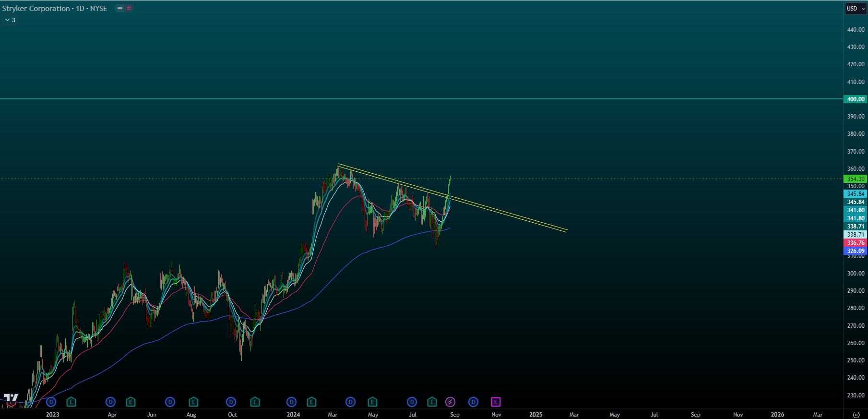Open the magenta upcoming earnings marker near Nov
The image size is (868, 419).
pyautogui.click(x=496, y=402)
